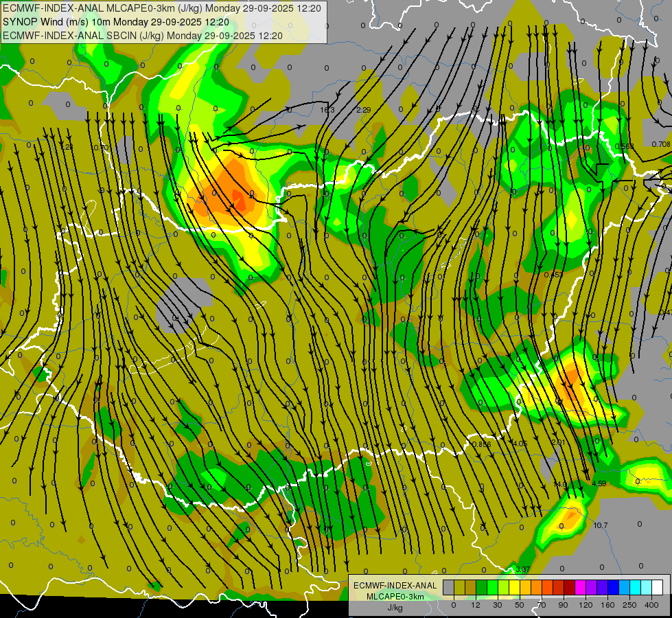Click the SBCIN title line in header
The image size is (672, 618).
click(143, 36)
